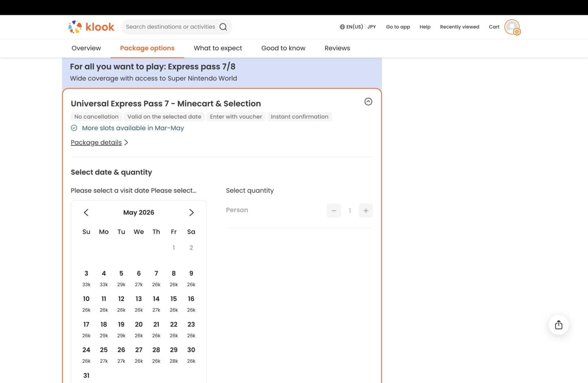Viewport: 588px width, 383px height.
Task: Select May 26 as visit date
Action: 121,355
